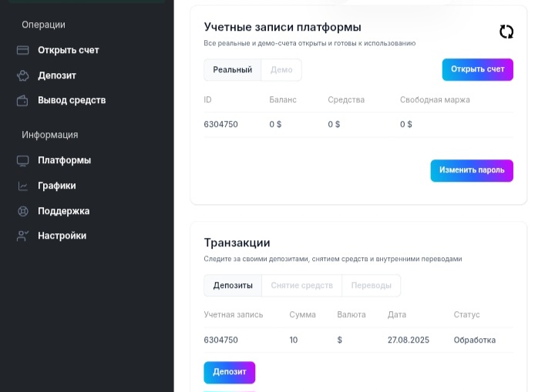
Task: Click the 27.08.2025 deposit transaction row
Action: [x=357, y=340]
